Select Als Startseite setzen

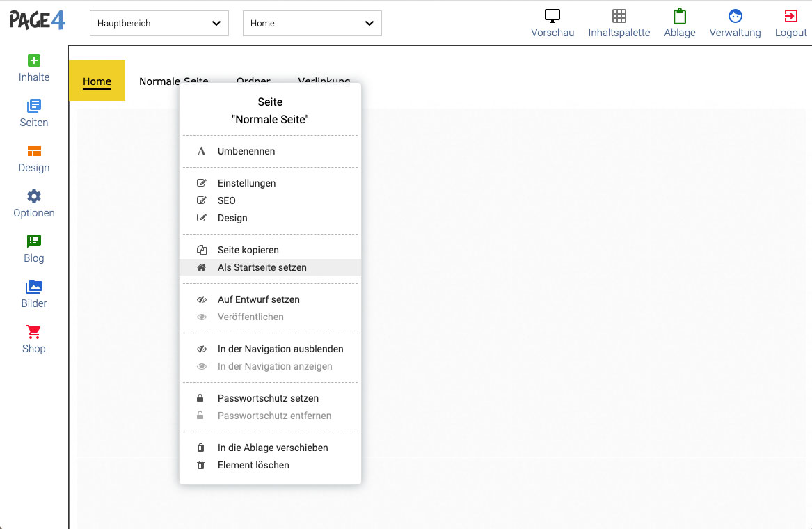(270, 267)
